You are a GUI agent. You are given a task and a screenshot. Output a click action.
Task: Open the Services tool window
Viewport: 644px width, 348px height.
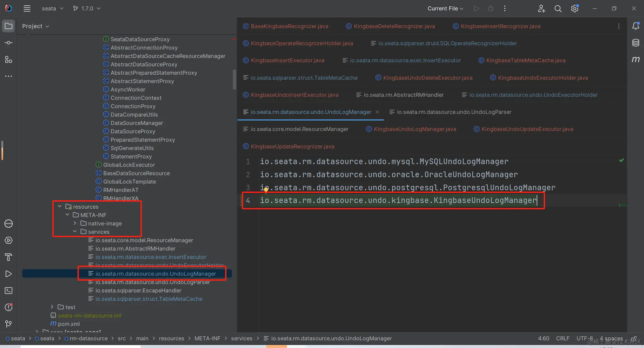9,240
